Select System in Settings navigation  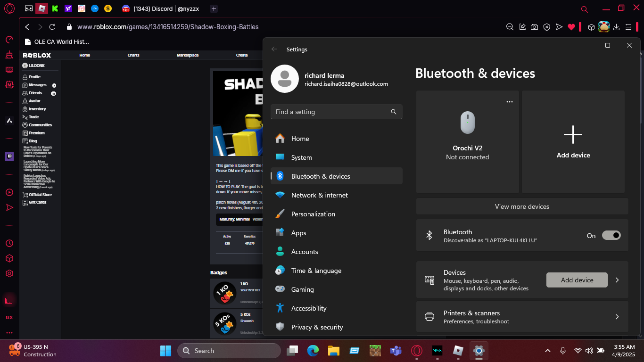337,157
